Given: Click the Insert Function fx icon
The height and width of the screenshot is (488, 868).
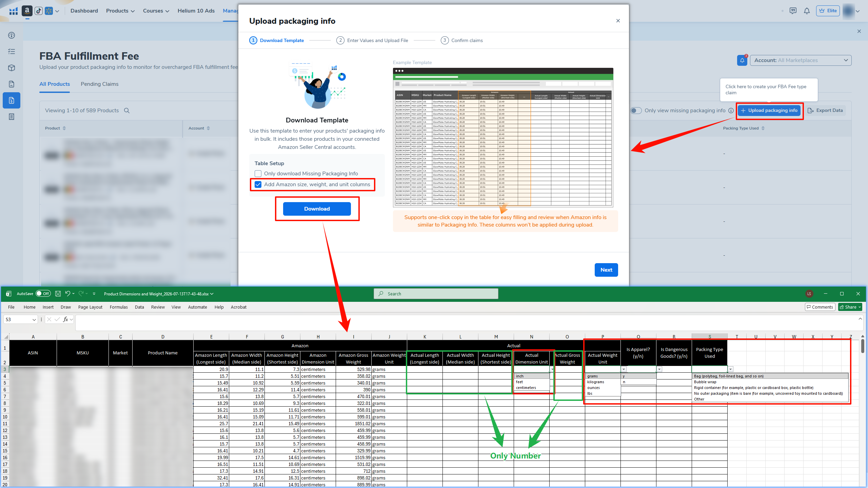Looking at the screenshot, I should tap(66, 319).
